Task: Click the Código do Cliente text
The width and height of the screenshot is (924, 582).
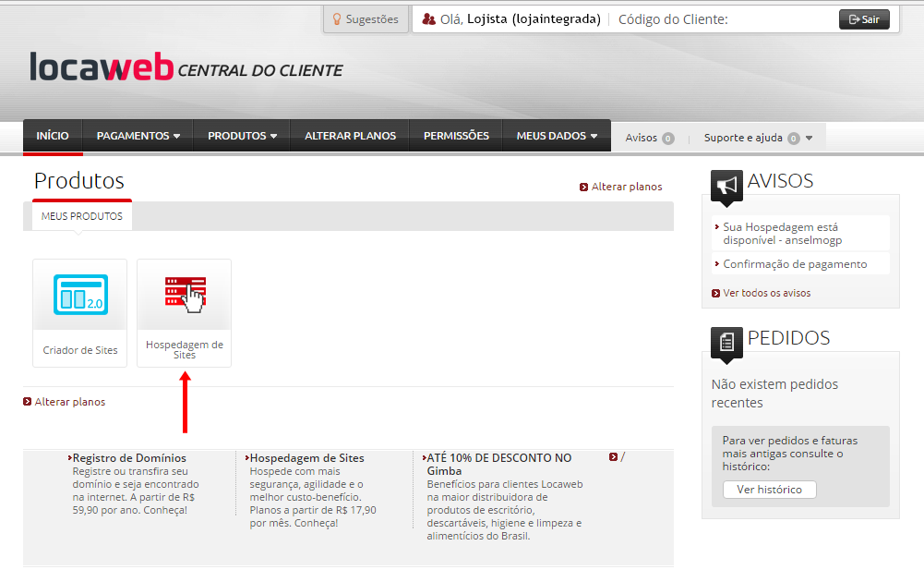Action: click(x=673, y=19)
